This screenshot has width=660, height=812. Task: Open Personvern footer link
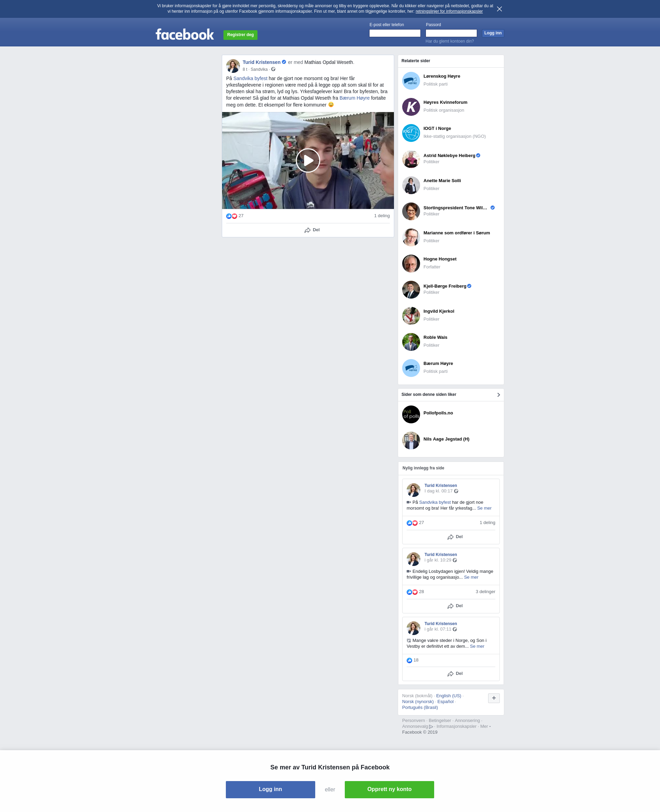414,721
